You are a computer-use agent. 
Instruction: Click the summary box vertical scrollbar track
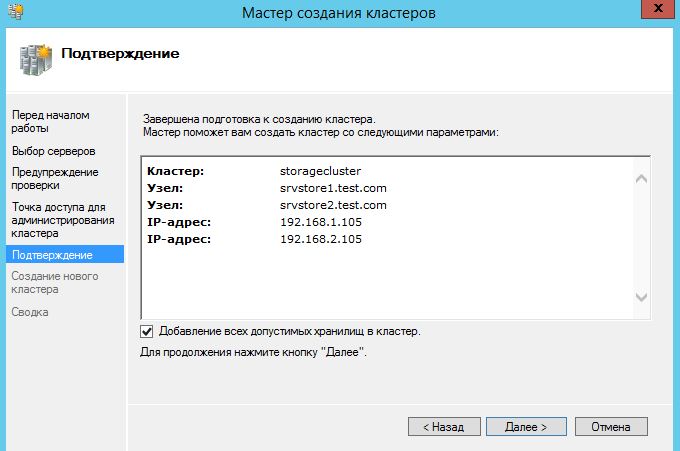tap(642, 238)
